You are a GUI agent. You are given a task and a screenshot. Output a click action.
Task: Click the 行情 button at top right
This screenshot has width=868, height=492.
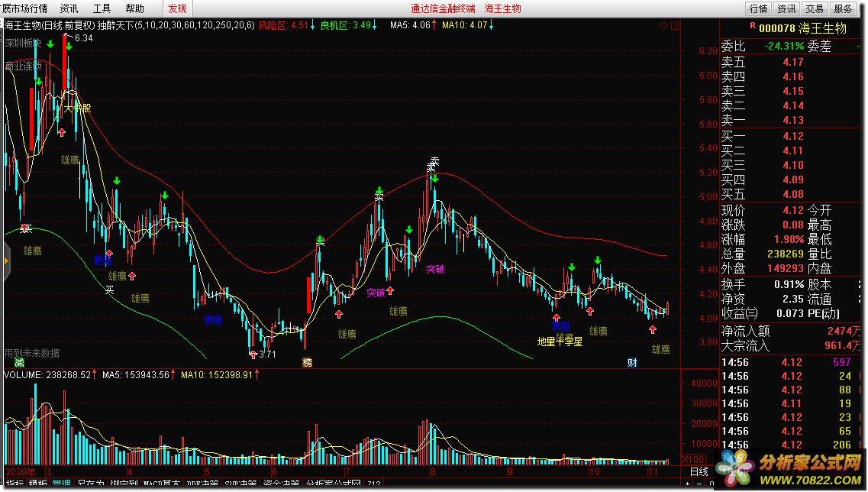758,8
